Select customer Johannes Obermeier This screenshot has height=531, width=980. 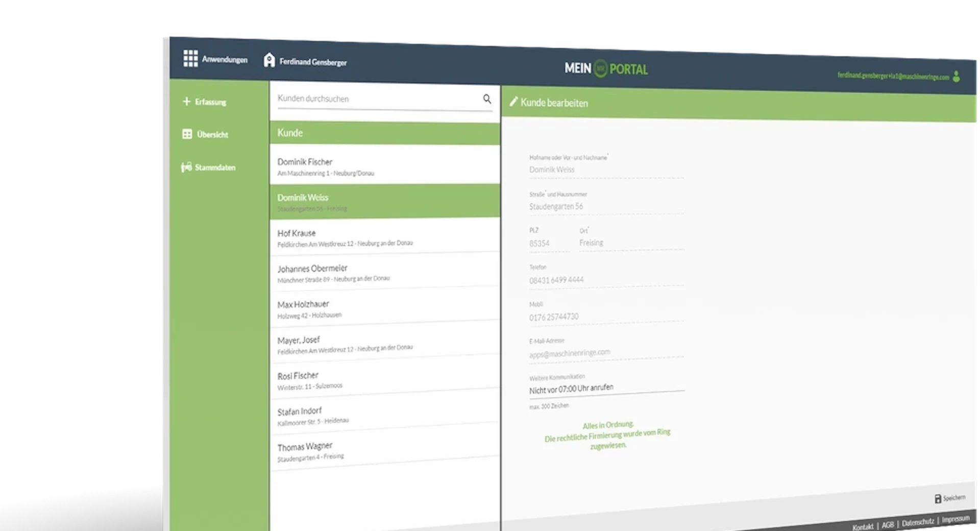click(385, 272)
